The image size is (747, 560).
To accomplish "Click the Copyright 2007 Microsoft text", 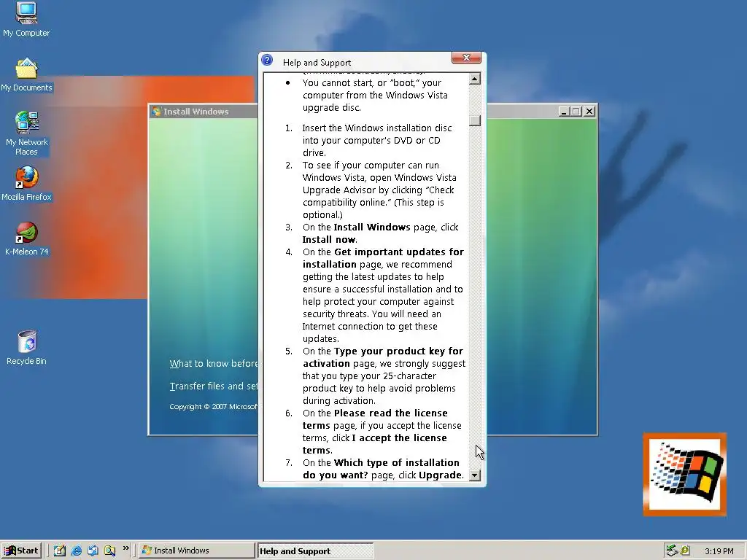I will pyautogui.click(x=214, y=407).
